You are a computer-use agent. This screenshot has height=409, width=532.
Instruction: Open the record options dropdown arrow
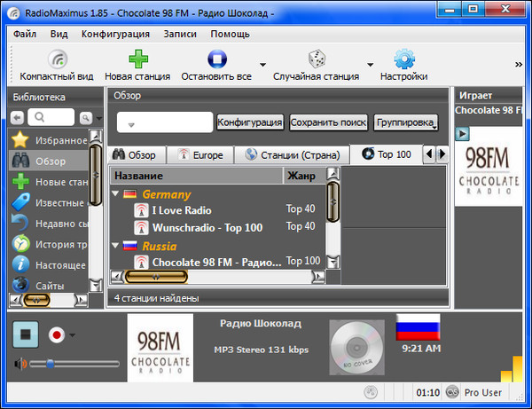72,335
